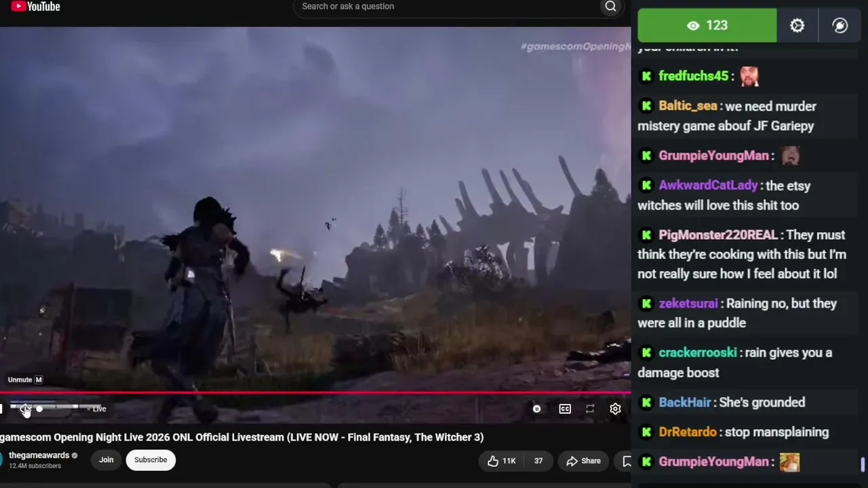
Task: Click the green 123 viewer count button
Action: (707, 26)
